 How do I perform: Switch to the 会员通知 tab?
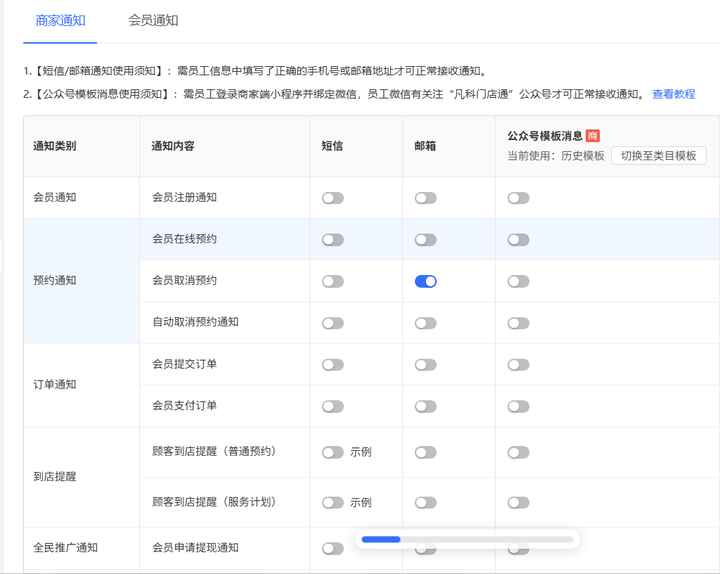(x=153, y=20)
